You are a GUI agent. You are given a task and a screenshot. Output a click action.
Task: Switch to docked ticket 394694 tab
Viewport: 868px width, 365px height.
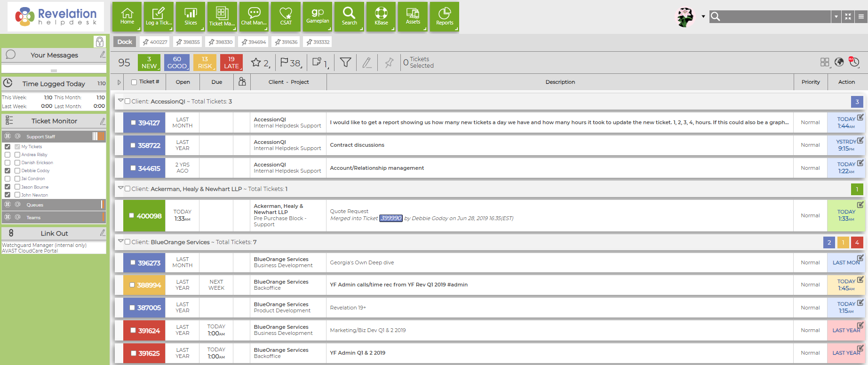pos(254,42)
